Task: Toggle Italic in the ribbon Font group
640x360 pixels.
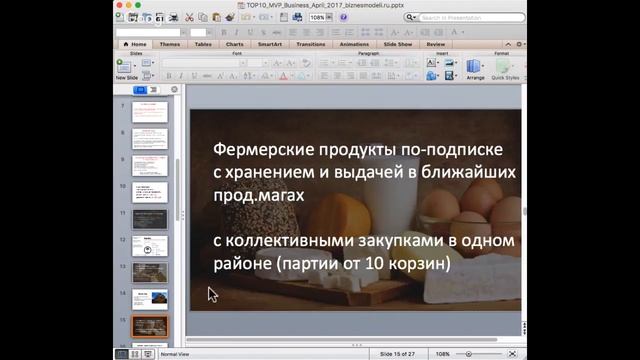Action: 182,76
